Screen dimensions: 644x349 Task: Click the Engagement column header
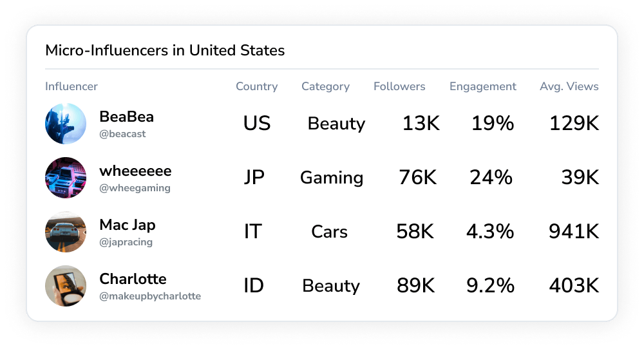pyautogui.click(x=482, y=86)
